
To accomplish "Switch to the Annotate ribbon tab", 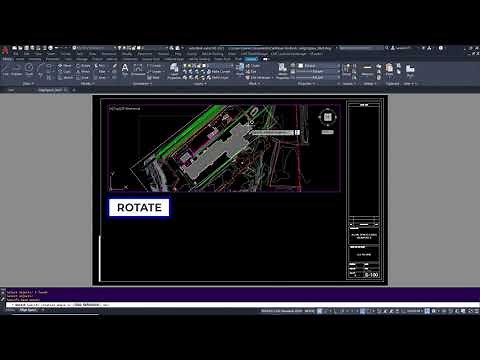I will (34, 59).
